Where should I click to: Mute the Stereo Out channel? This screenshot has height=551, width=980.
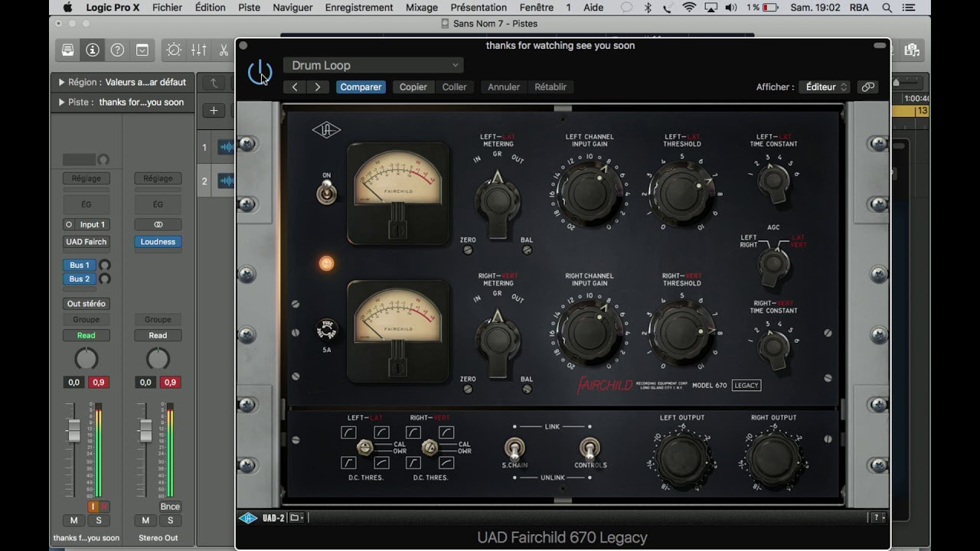click(145, 520)
